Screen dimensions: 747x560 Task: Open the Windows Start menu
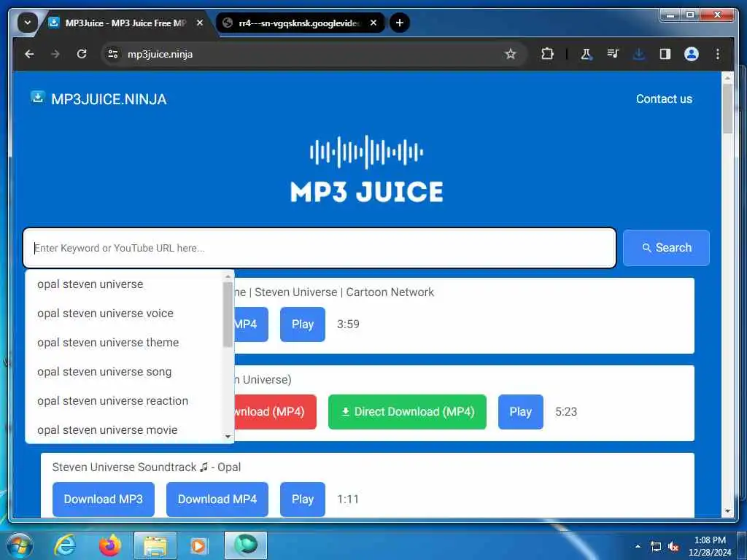(x=19, y=545)
